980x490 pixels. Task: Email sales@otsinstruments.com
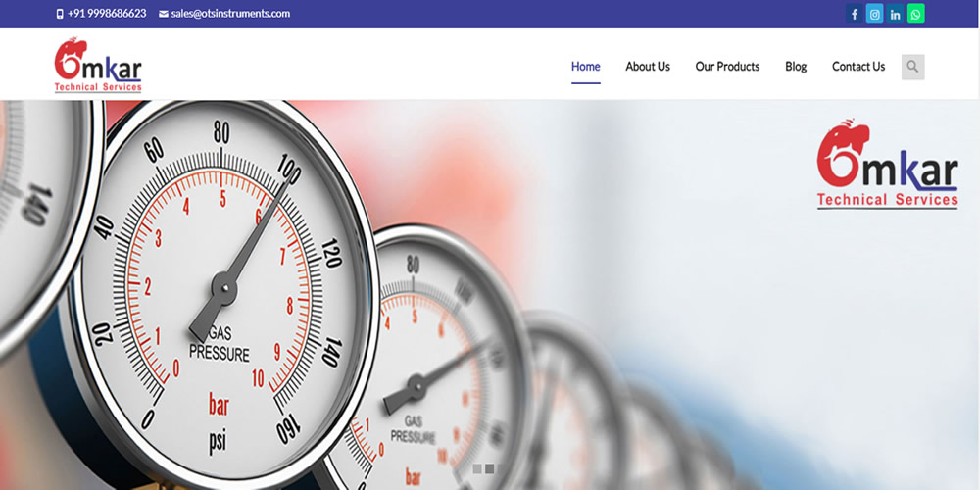pos(230,14)
